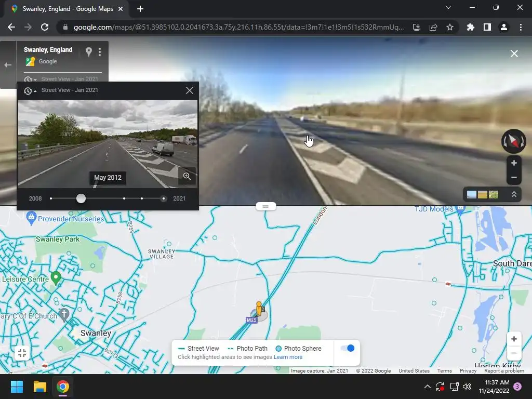Reload the Google Maps page
The width and height of the screenshot is (532, 399).
[45, 27]
